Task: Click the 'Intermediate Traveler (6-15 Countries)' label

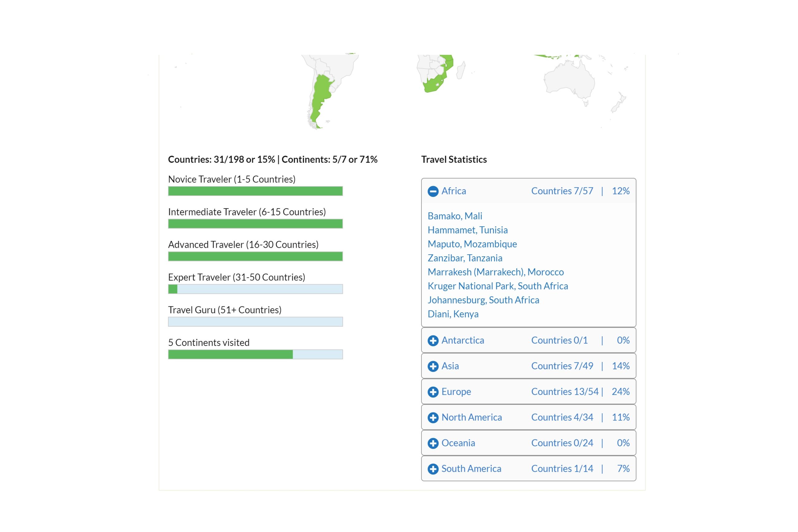Action: click(x=247, y=212)
